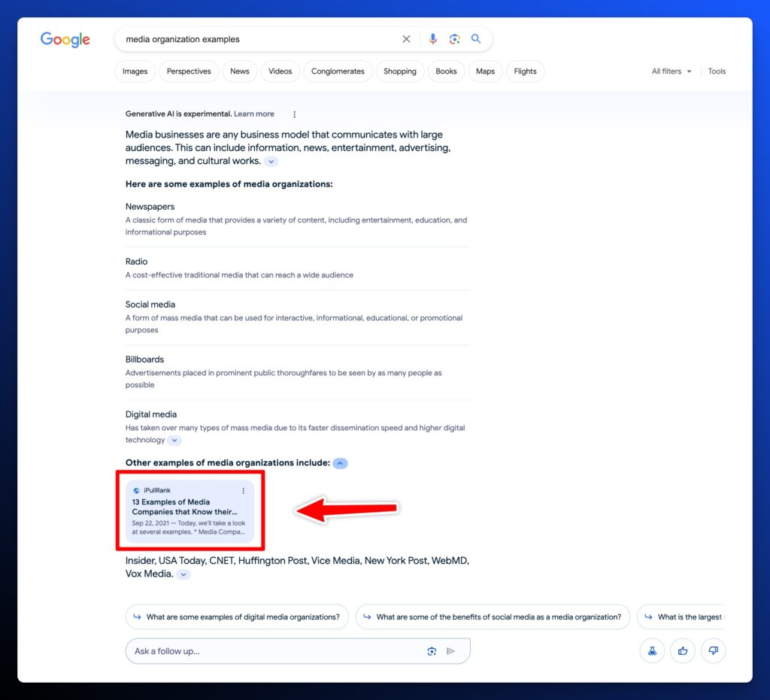Click the Labs flask icon

[x=652, y=651]
